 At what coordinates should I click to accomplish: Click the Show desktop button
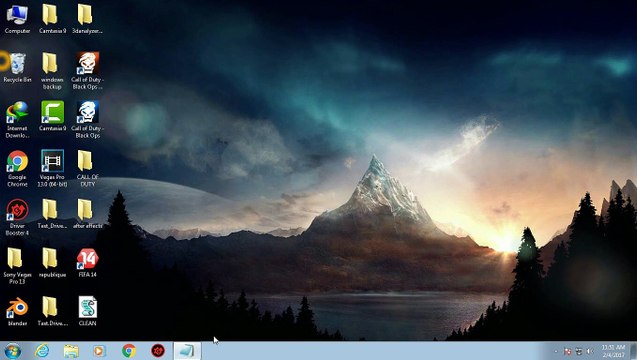tap(633, 351)
